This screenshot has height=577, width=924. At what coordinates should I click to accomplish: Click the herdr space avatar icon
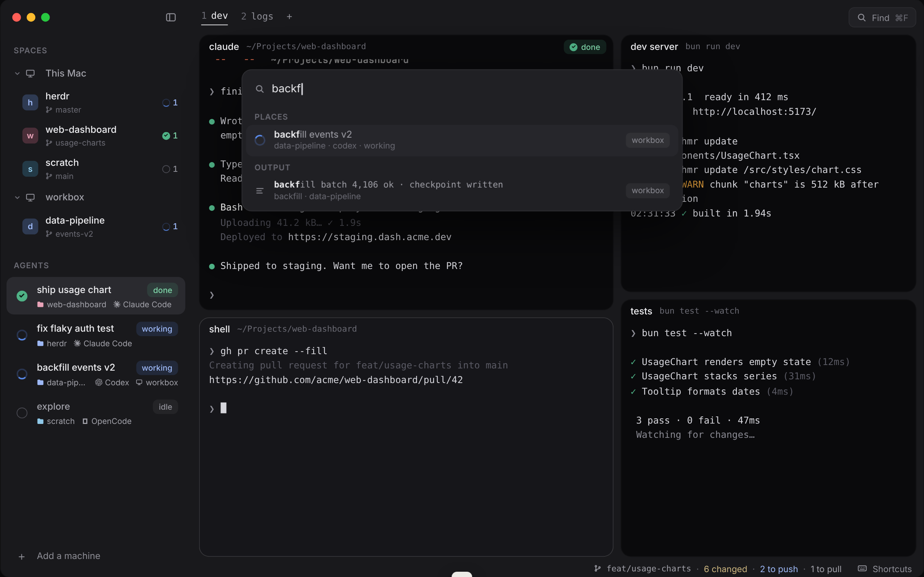[x=30, y=102]
